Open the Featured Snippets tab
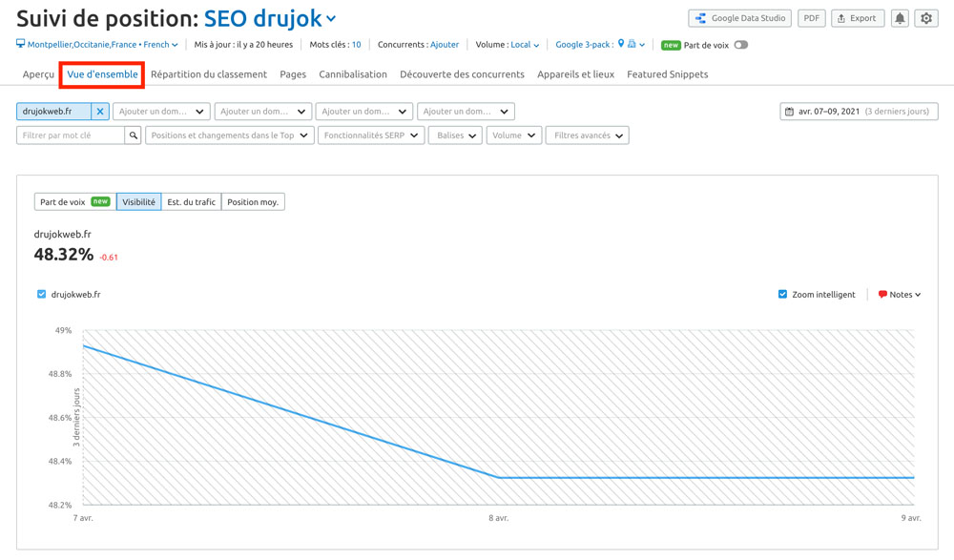 click(x=668, y=74)
